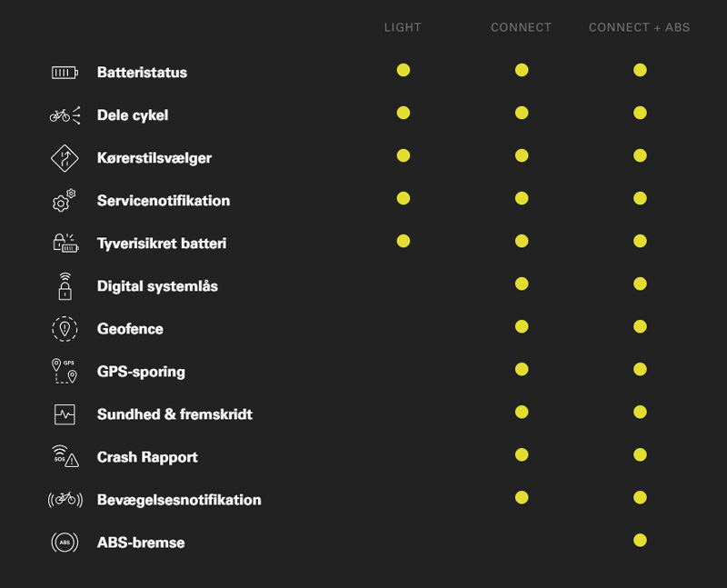Click the ABS-bremse circular icon
This screenshot has width=727, height=588.
point(65,542)
